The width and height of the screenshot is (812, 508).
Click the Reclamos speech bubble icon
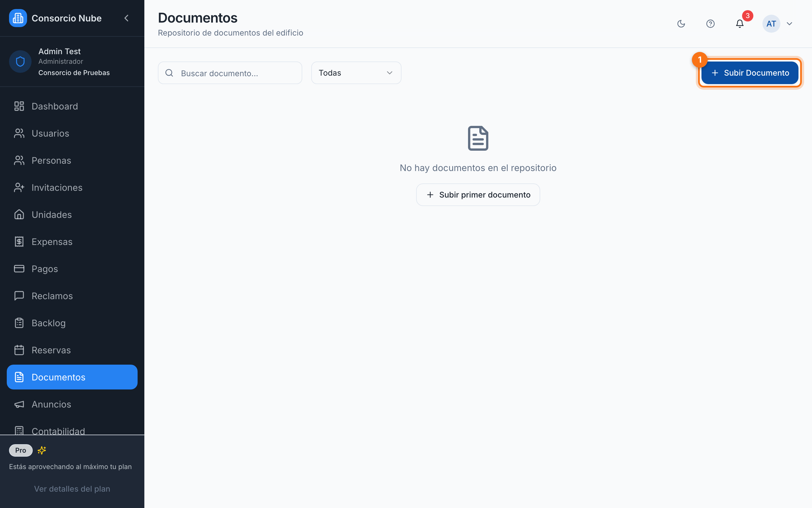pos(19,296)
